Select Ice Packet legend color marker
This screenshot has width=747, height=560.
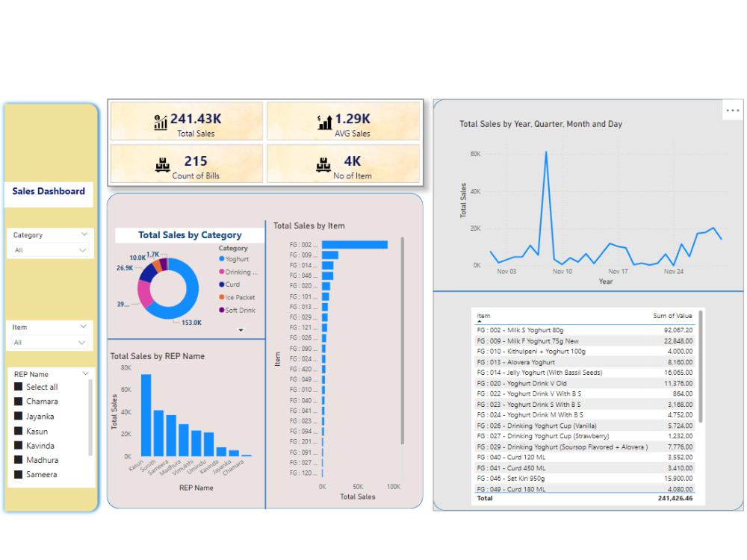222,297
